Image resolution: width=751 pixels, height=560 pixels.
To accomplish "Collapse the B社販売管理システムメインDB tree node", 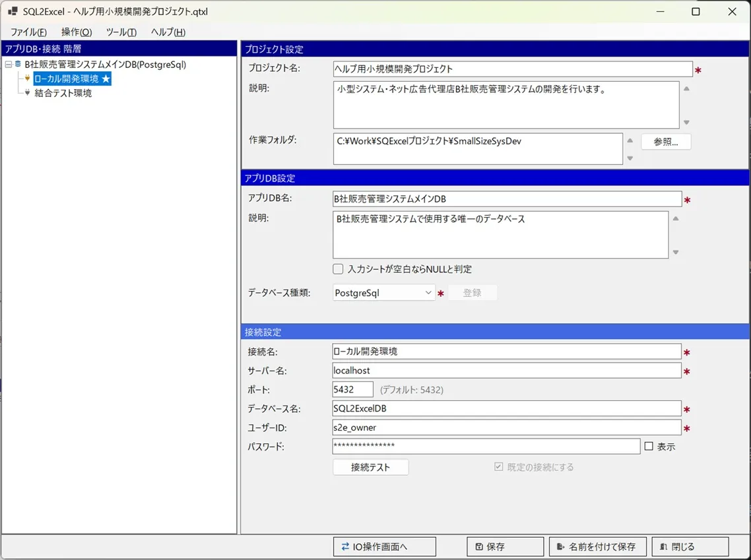I will [9, 64].
